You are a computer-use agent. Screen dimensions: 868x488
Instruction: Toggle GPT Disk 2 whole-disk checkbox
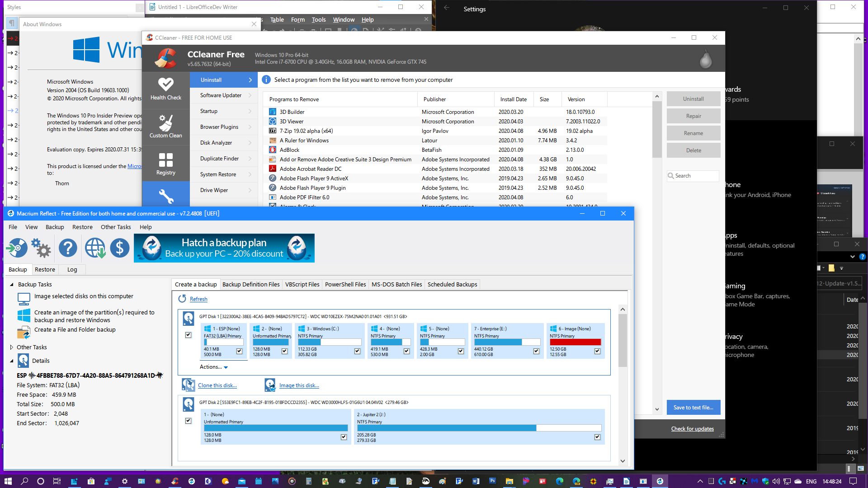(x=189, y=421)
